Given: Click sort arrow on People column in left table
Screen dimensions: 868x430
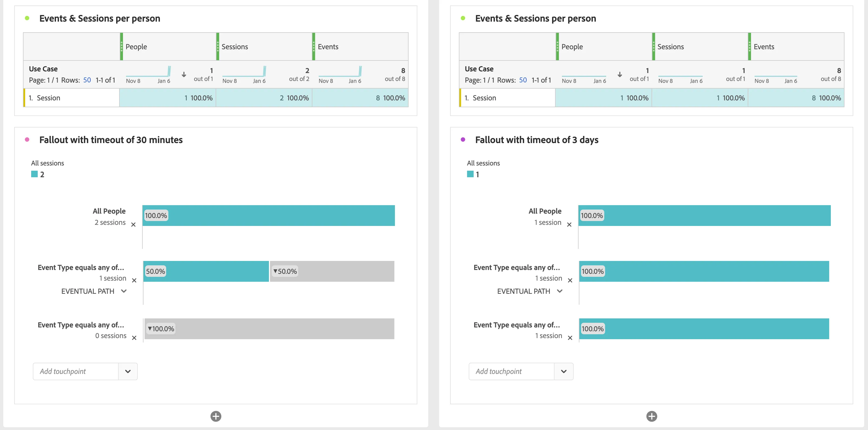Looking at the screenshot, I should tap(184, 74).
